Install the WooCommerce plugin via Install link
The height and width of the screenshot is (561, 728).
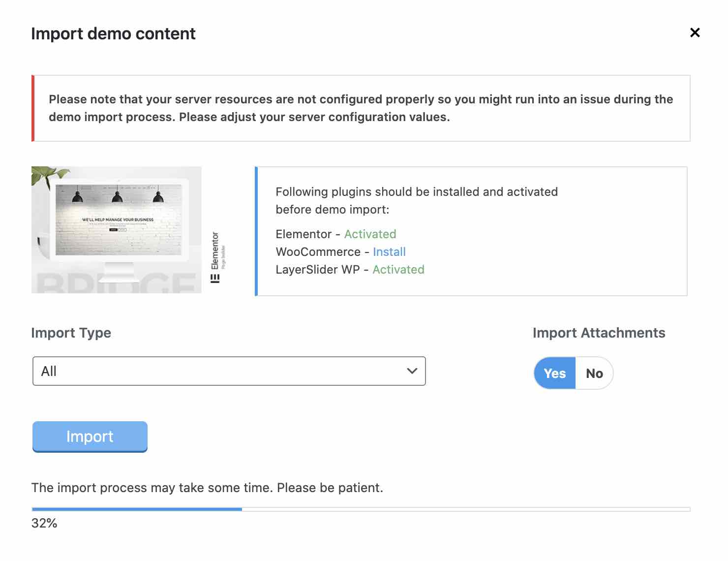(x=389, y=252)
